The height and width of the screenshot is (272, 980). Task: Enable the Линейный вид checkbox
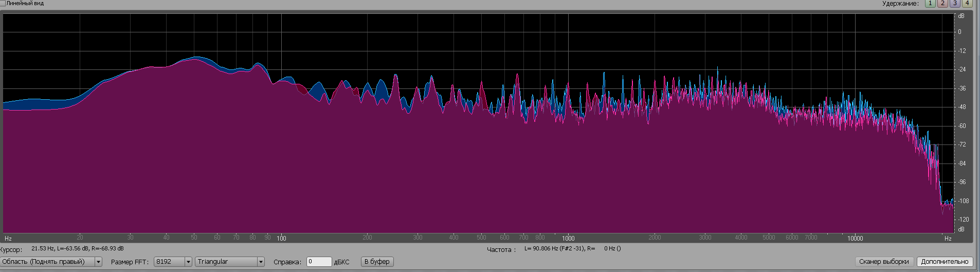(3, 3)
